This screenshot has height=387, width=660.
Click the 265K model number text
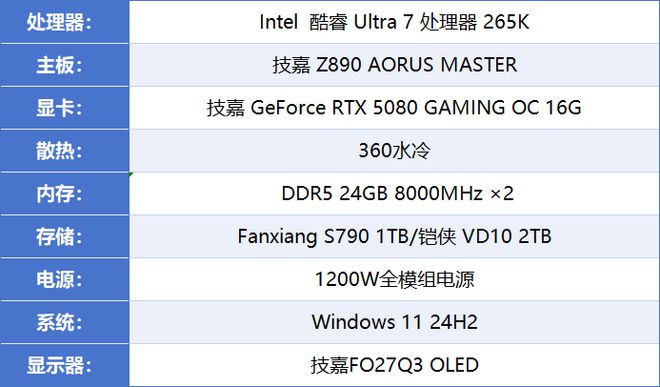506,22
